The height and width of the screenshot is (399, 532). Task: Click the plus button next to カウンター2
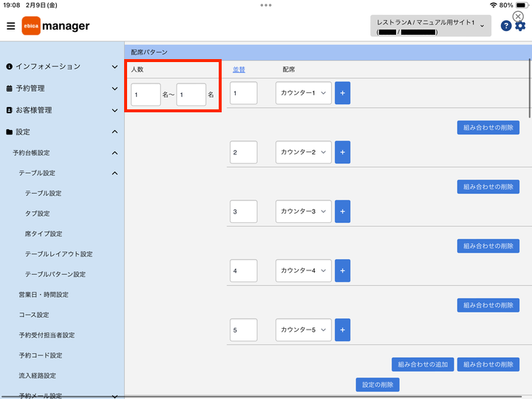point(342,152)
